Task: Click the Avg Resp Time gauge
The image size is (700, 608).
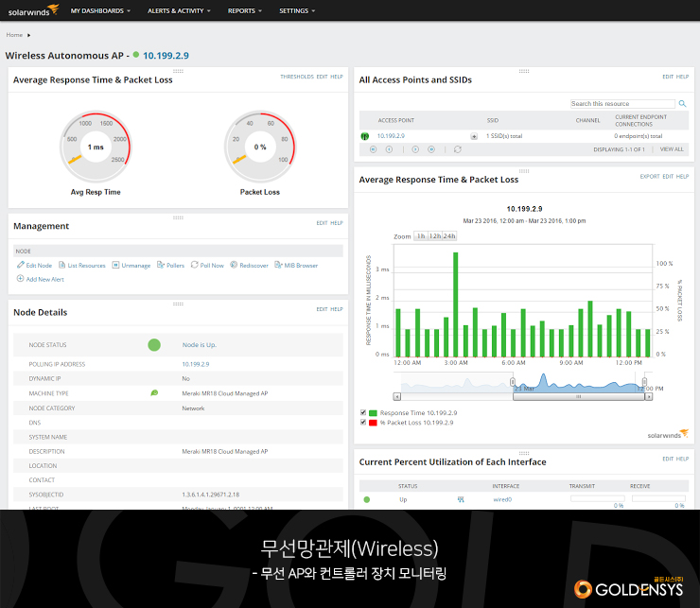Action: [96, 147]
